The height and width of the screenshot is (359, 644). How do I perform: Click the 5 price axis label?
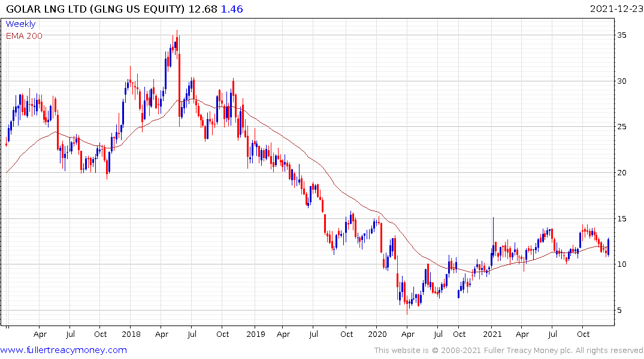coord(619,311)
